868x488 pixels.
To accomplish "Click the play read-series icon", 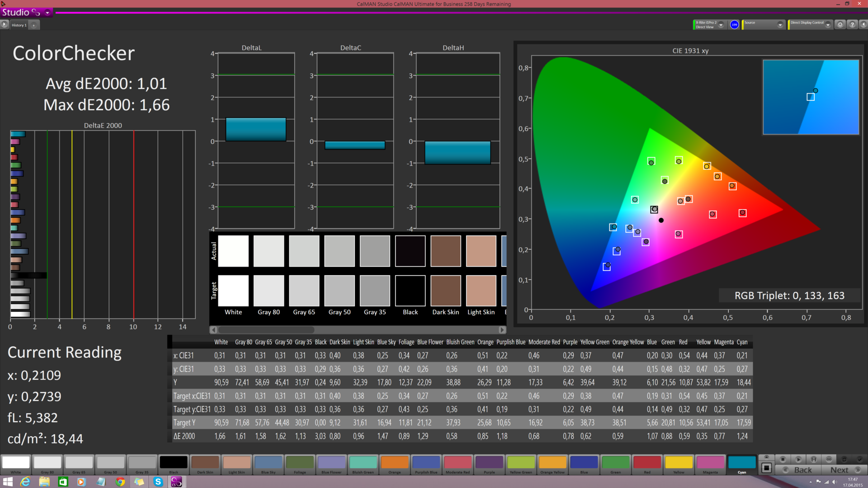I will pyautogui.click(x=798, y=459).
